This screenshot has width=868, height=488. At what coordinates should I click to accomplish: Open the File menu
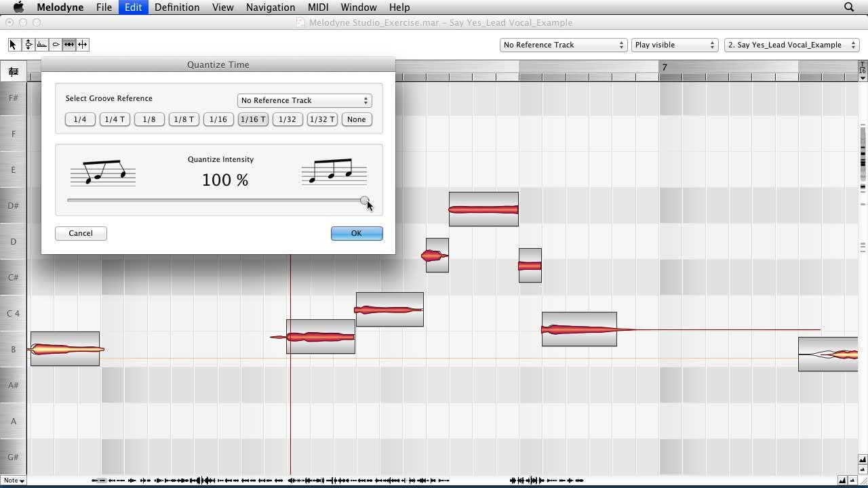pos(104,7)
